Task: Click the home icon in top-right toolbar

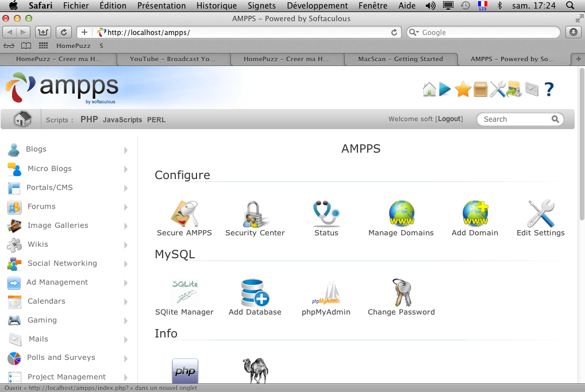Action: click(429, 90)
